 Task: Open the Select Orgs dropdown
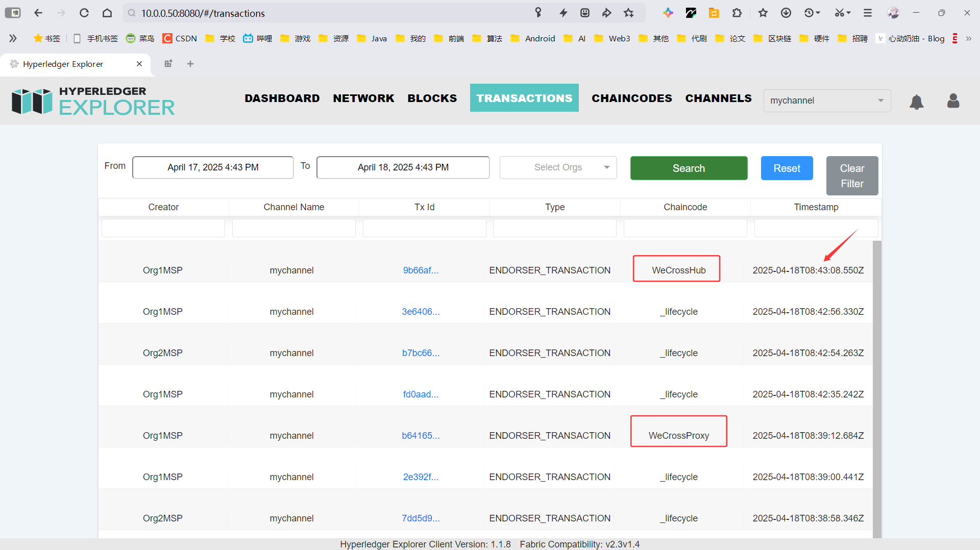(x=558, y=167)
